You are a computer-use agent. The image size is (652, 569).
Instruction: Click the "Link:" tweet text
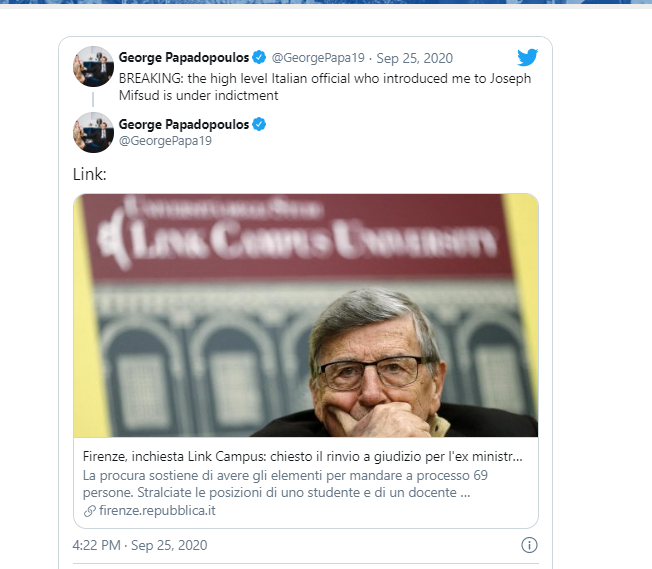point(89,174)
